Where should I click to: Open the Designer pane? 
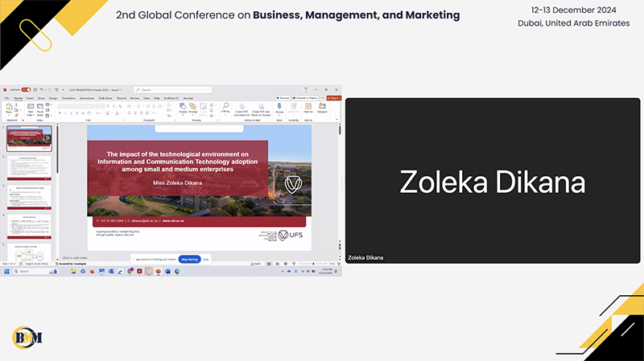coord(322,108)
